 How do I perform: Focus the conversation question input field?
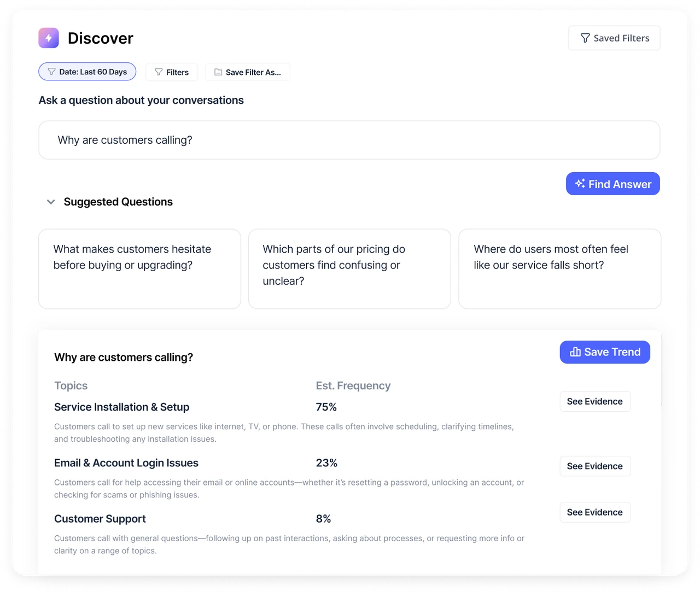(x=349, y=140)
